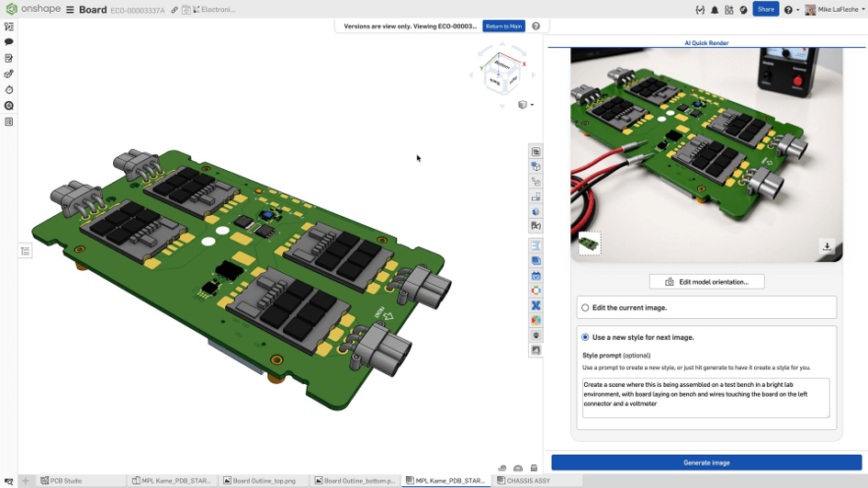Screen dimensions: 868x488
Task: Open the hamburger main menu
Action: tap(71, 10)
